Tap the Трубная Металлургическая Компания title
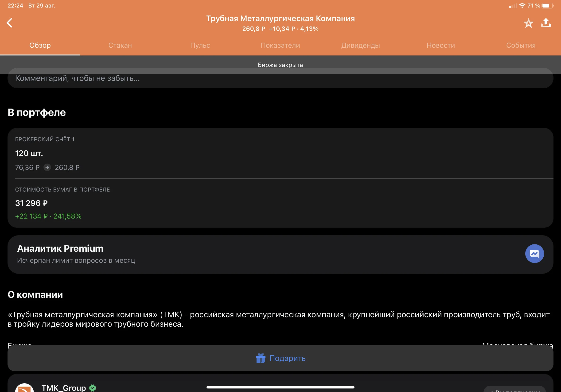This screenshot has width=561, height=392. 280,18
